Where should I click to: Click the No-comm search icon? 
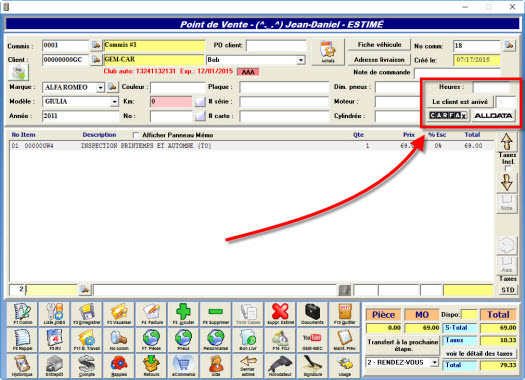pos(119,340)
